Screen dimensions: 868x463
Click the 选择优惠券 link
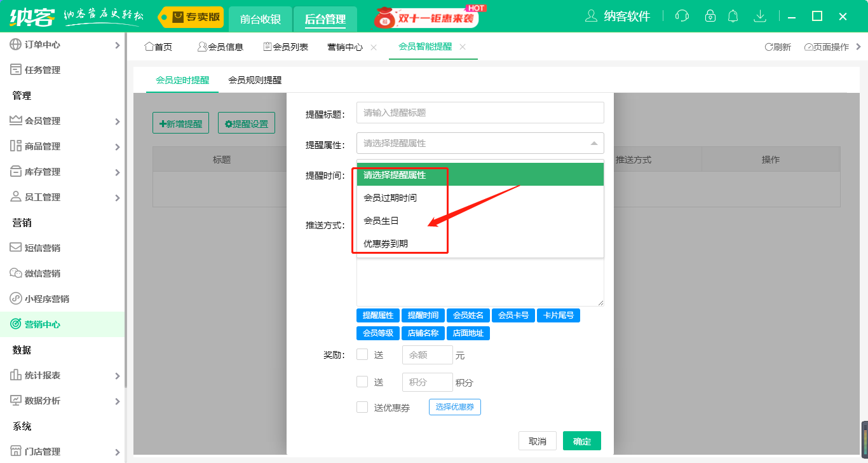click(x=454, y=406)
